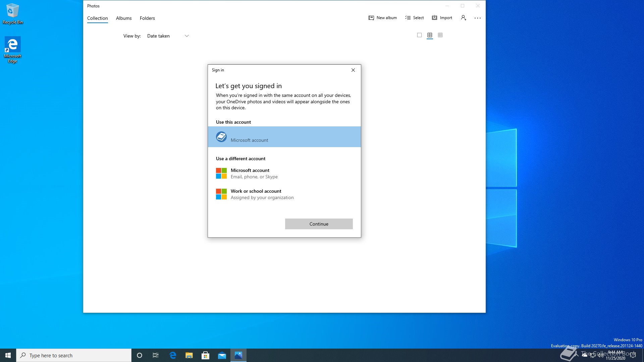Choose Microsoft account Email, phone, or Skype
644x362 pixels.
pyautogui.click(x=284, y=173)
